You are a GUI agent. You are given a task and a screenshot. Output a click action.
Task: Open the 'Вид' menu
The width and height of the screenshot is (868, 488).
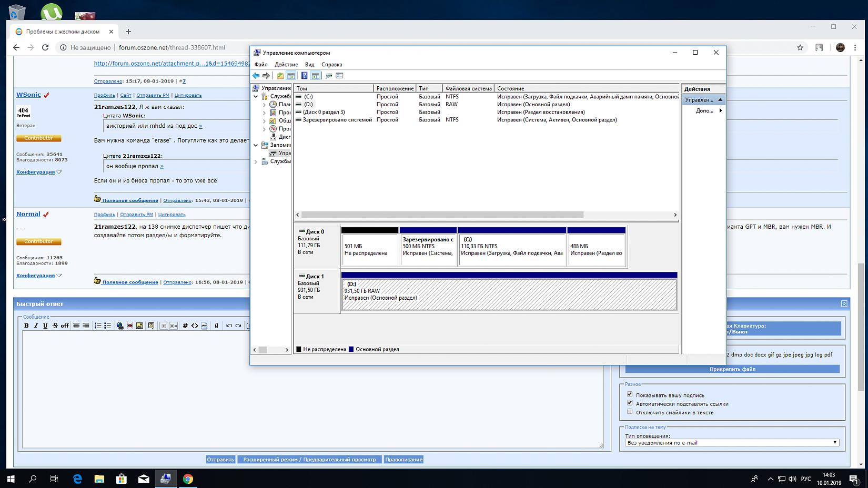310,65
